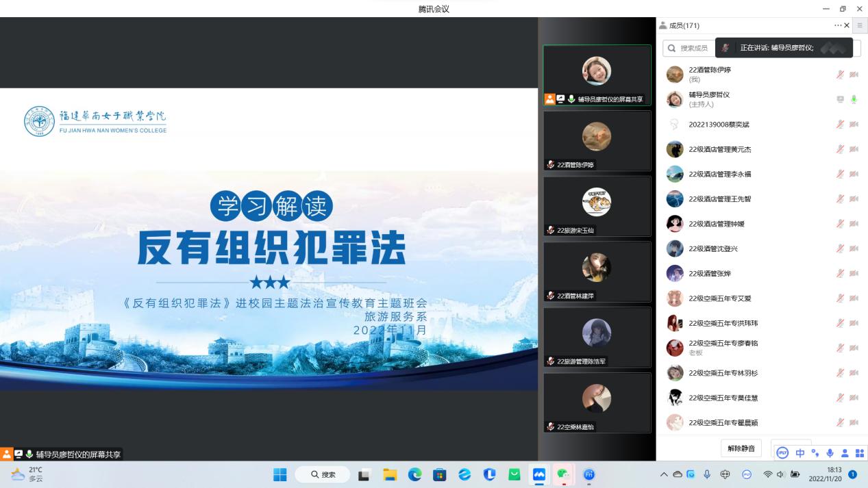Click the 解除静音 button
The image size is (868, 488).
[x=741, y=448]
